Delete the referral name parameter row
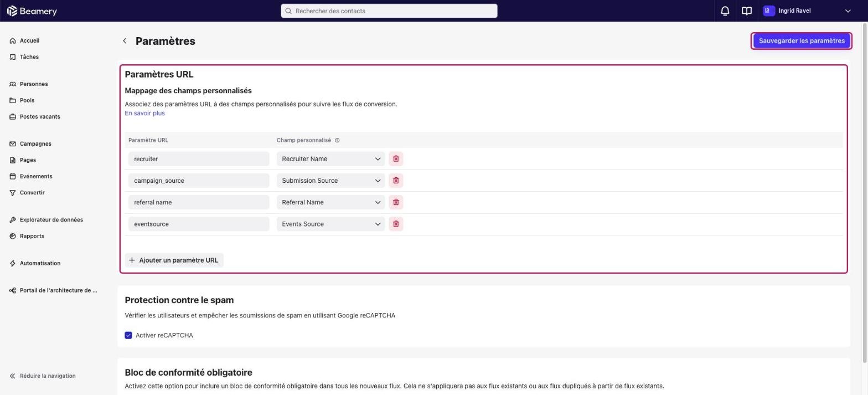Screen dimensions: 868x395 [x=396, y=202]
